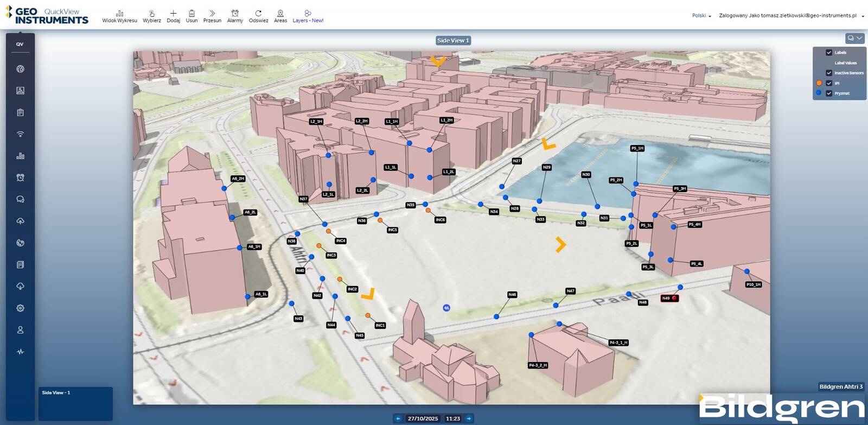Open the Areas tool
This screenshot has width=868, height=425.
[x=280, y=16]
